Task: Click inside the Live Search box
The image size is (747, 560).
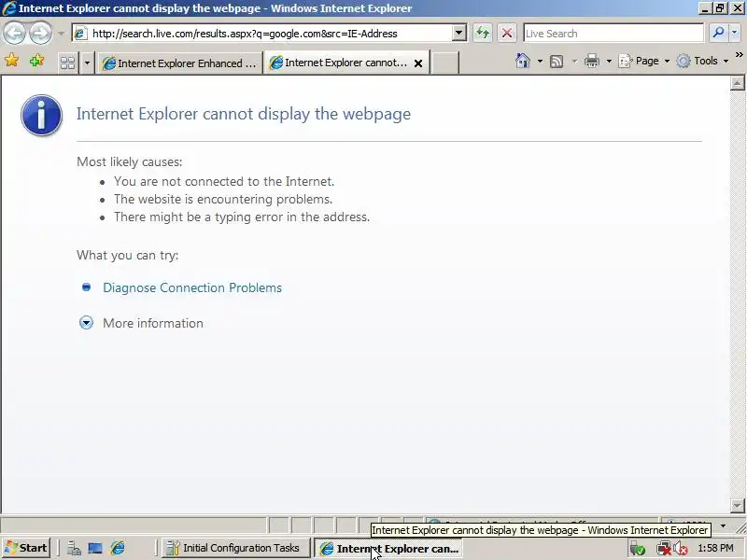Action: pyautogui.click(x=613, y=34)
